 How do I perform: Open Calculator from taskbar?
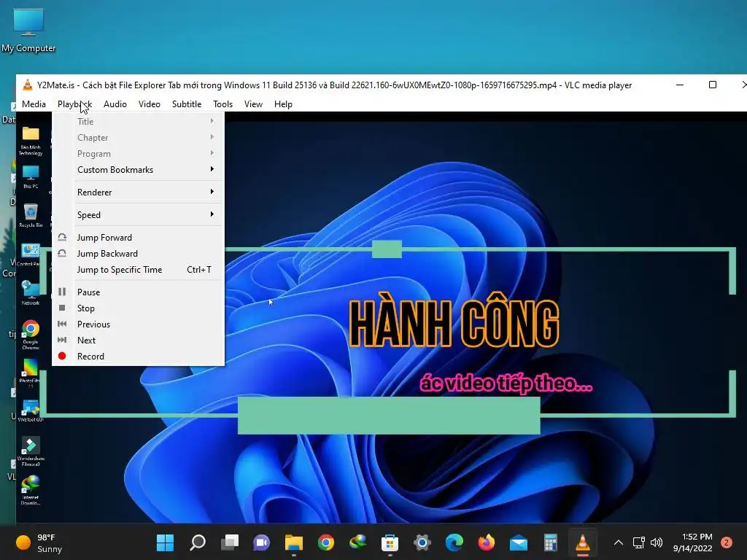pyautogui.click(x=551, y=542)
